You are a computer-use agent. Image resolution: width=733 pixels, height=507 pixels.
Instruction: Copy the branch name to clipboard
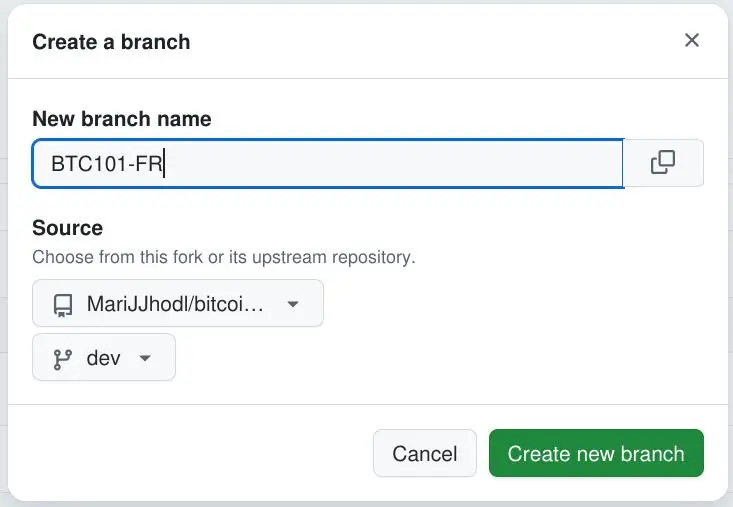[663, 163]
